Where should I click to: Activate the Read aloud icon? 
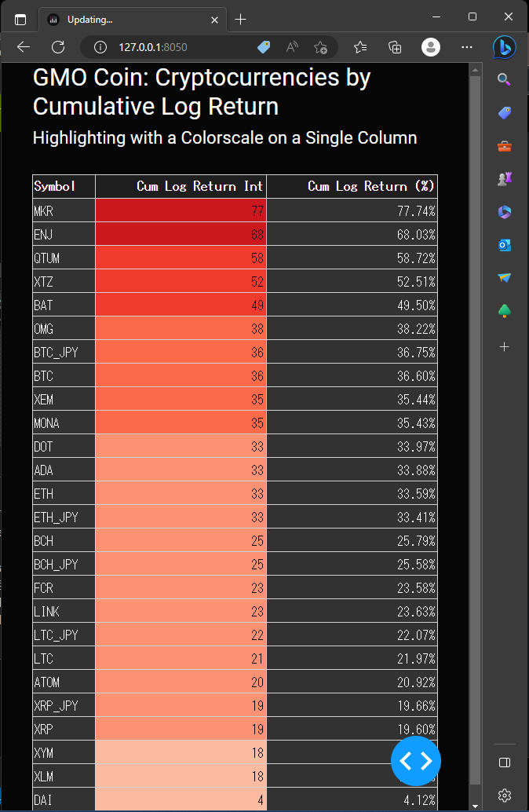(293, 47)
